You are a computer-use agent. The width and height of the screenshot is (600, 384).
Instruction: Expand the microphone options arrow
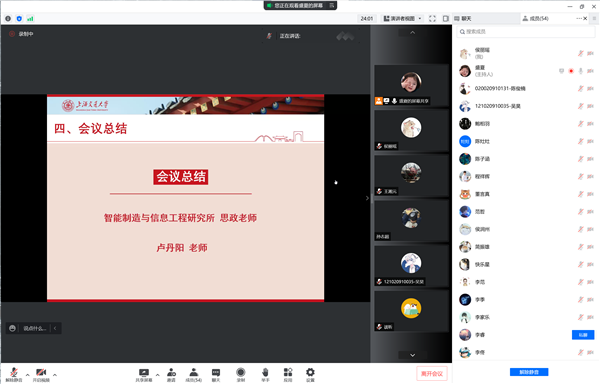click(x=28, y=375)
